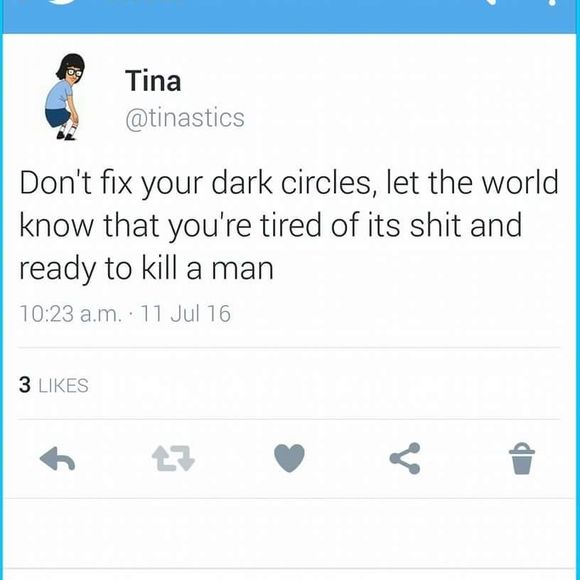Share the tweet via share icon
580x580 pixels.
pyautogui.click(x=405, y=458)
